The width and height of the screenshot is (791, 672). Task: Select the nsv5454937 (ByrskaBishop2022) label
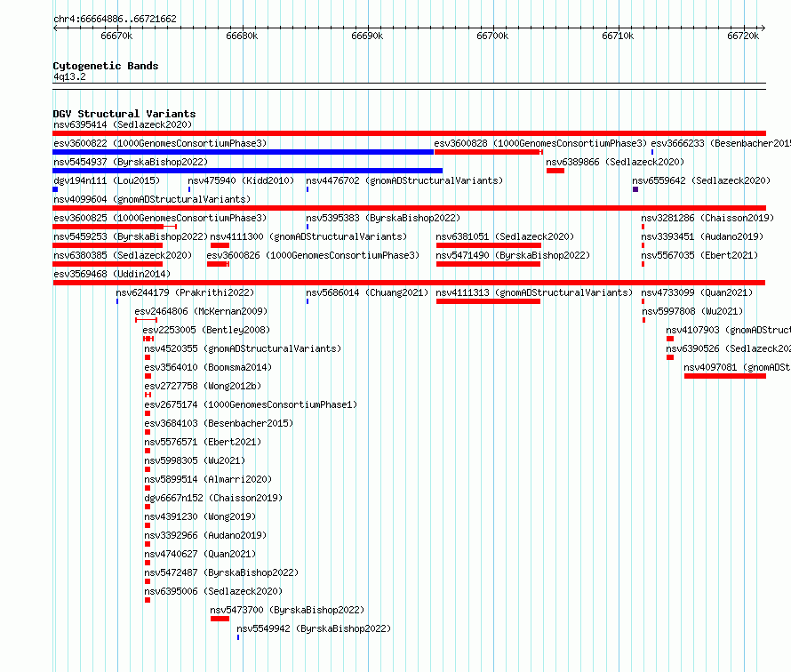pyautogui.click(x=131, y=162)
